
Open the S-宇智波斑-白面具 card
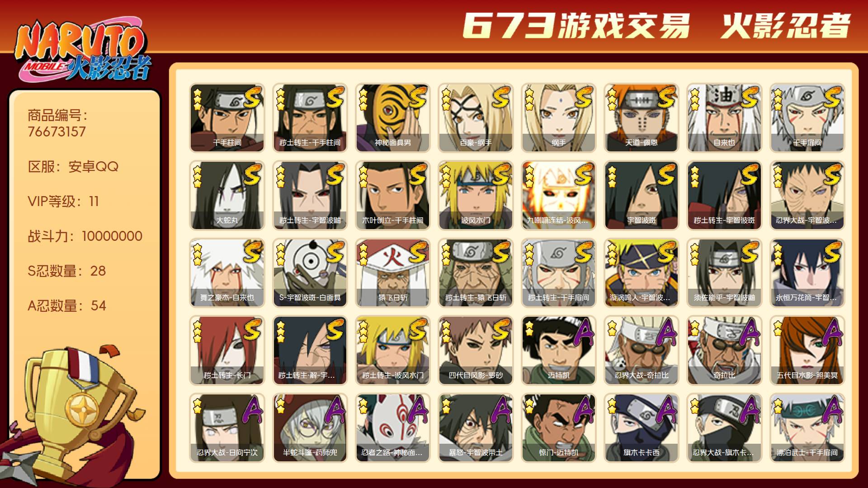pos(310,273)
